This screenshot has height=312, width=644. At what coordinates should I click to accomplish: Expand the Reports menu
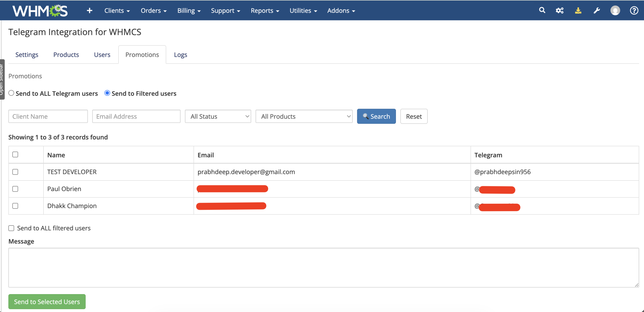click(x=265, y=11)
